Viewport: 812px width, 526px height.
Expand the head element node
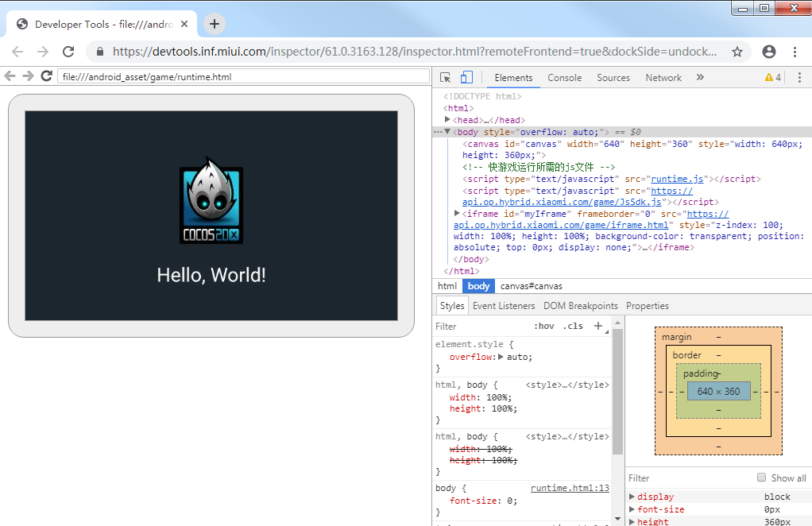448,120
